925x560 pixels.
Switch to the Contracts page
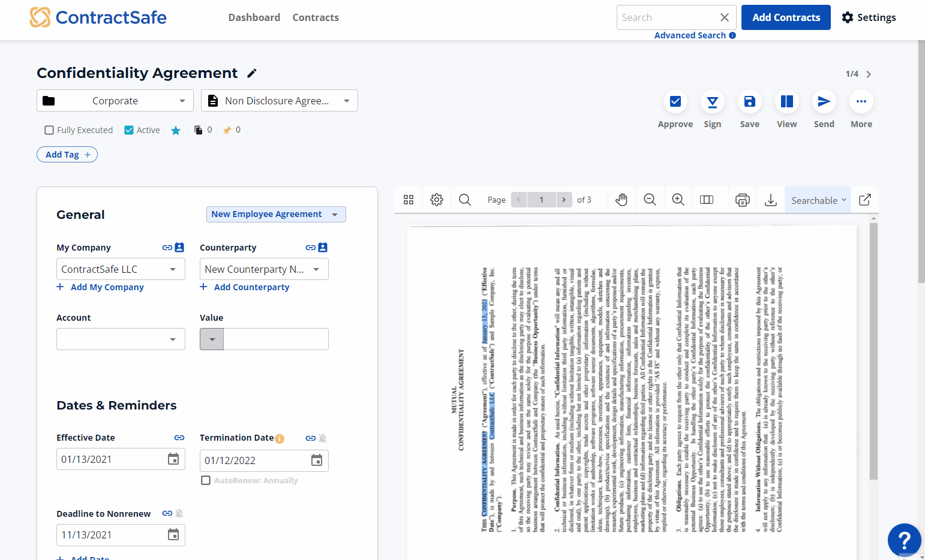pos(316,17)
